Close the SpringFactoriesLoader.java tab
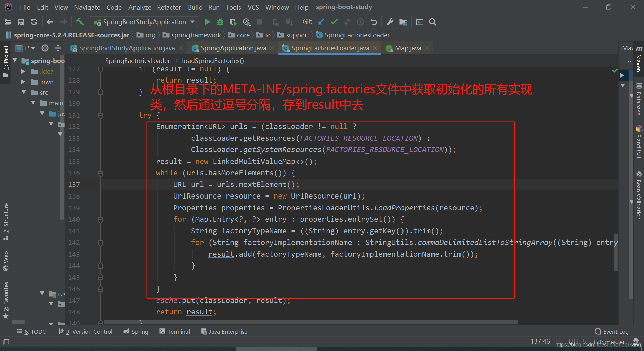The image size is (644, 351). [375, 48]
